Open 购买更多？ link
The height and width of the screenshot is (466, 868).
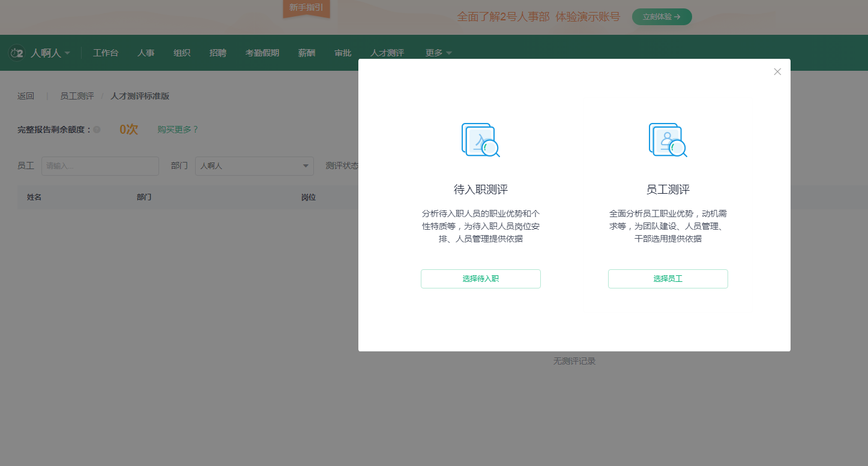[178, 130]
